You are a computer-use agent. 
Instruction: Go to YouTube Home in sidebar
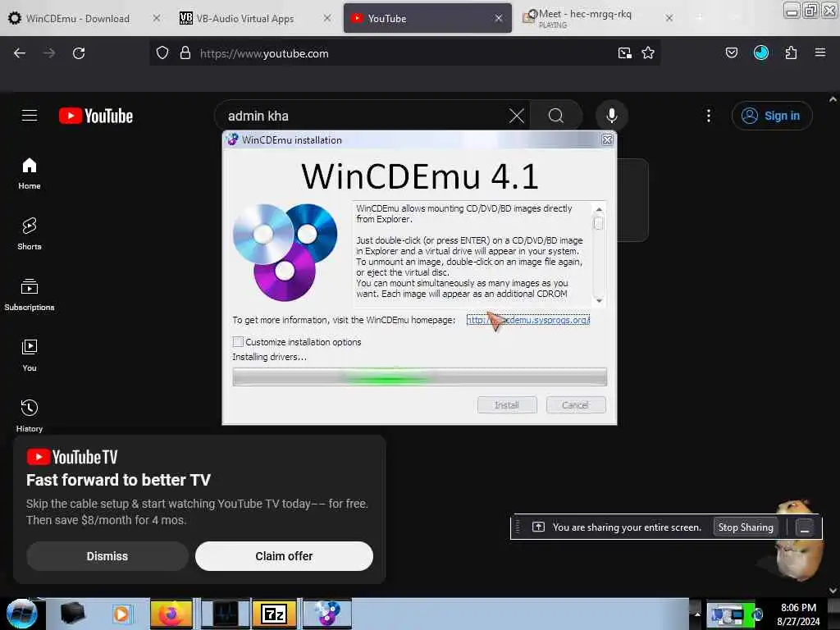pos(30,174)
